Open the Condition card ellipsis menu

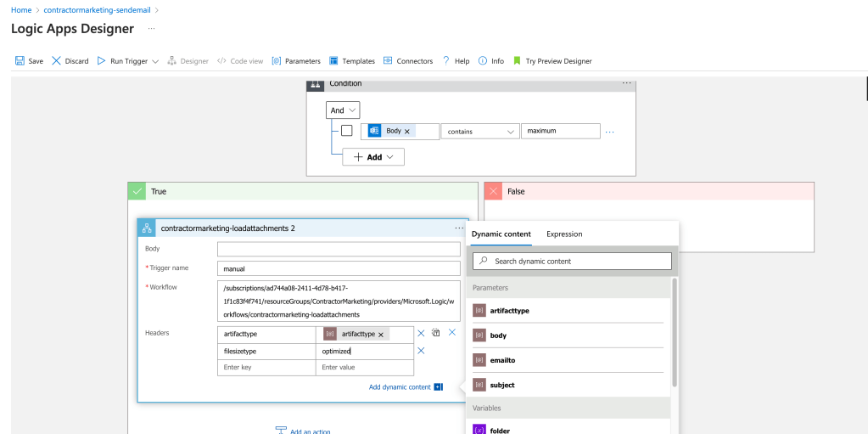pyautogui.click(x=626, y=83)
